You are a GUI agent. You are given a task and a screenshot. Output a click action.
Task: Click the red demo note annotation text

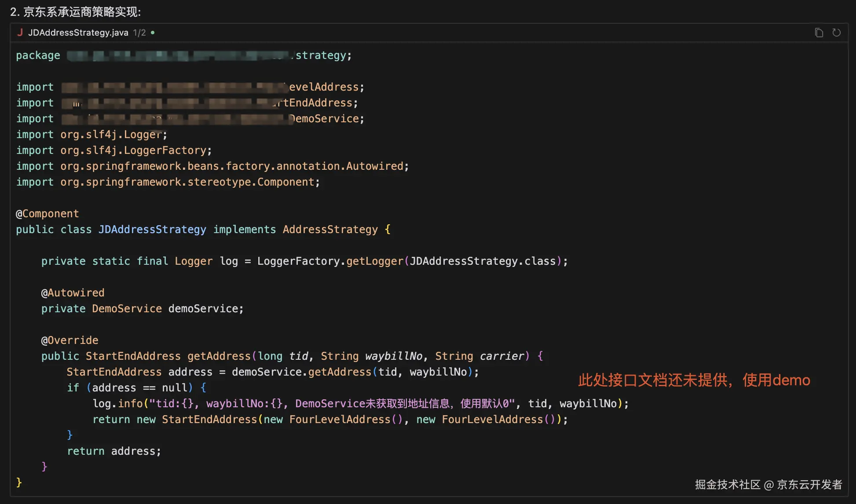coord(694,380)
